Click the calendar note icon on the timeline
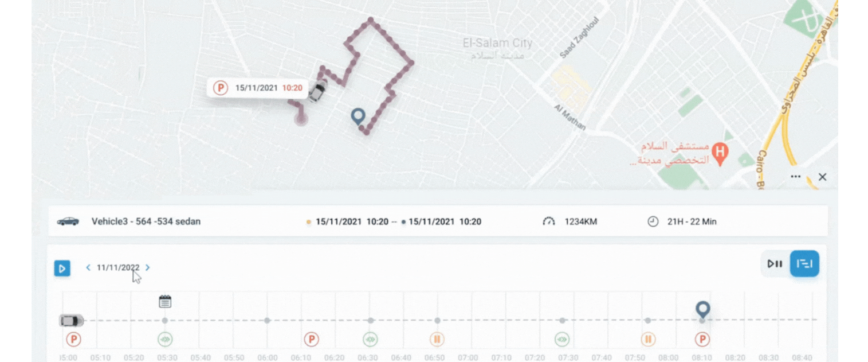868x362 pixels. [x=165, y=301]
